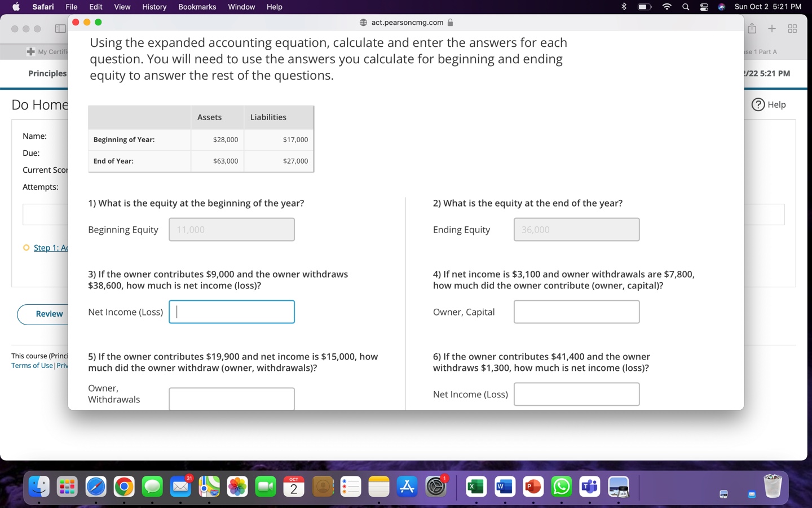
Task: Open the Help panel via the question mark icon
Action: tap(758, 104)
